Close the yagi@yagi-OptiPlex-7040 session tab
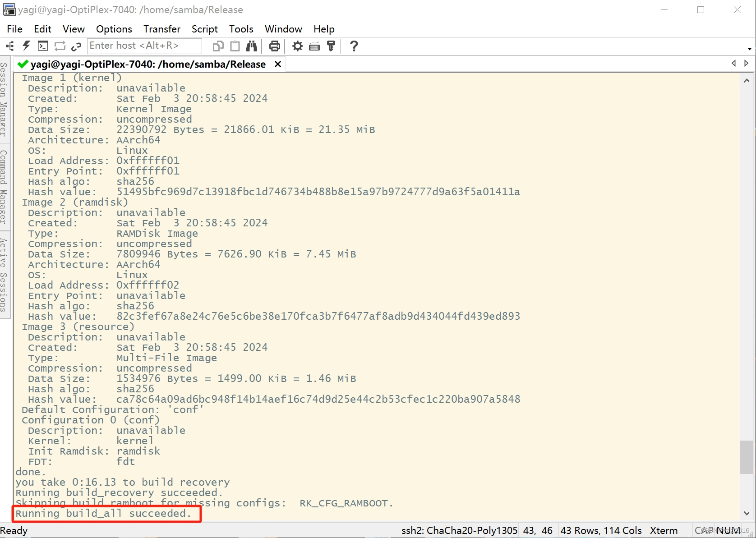Image resolution: width=756 pixels, height=538 pixels. pos(278,64)
